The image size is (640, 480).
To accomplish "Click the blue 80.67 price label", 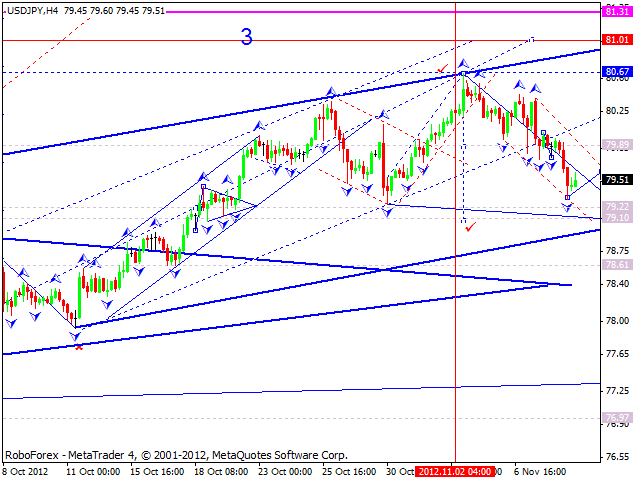I will [616, 72].
